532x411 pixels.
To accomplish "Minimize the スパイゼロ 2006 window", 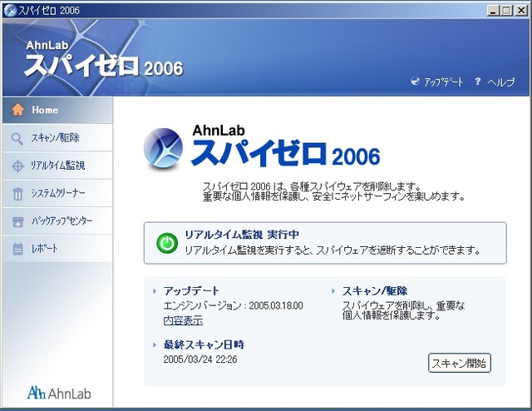I will point(493,11).
